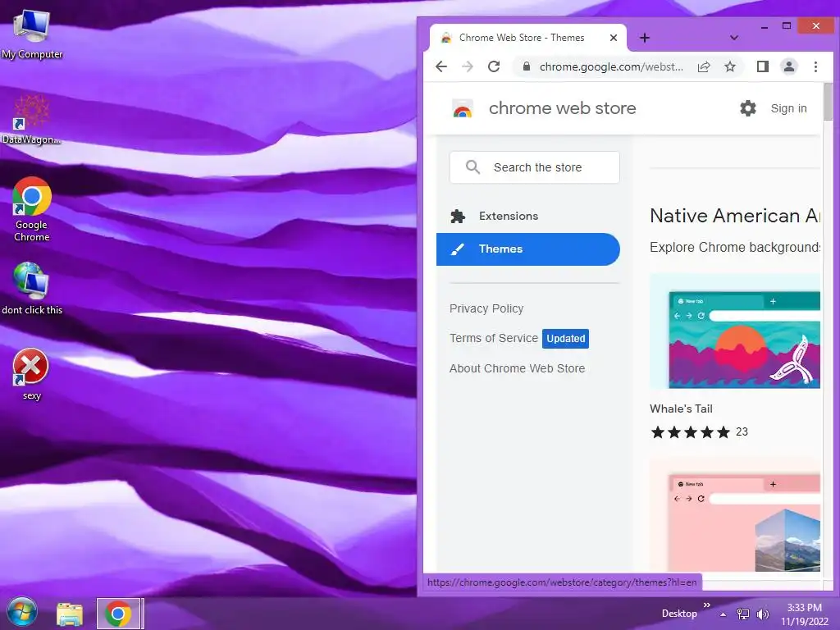Click the Explore Chrome backgrounds description
840x630 pixels.
[735, 247]
